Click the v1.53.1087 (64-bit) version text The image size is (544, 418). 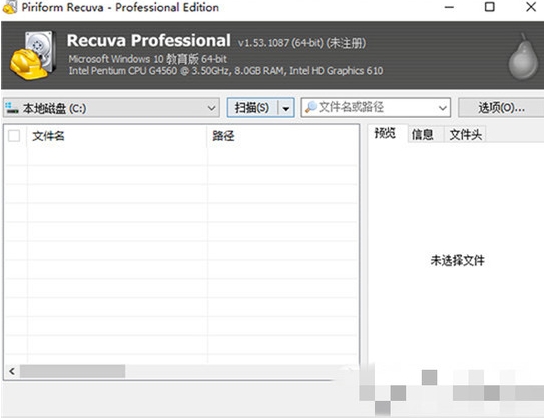coord(281,43)
